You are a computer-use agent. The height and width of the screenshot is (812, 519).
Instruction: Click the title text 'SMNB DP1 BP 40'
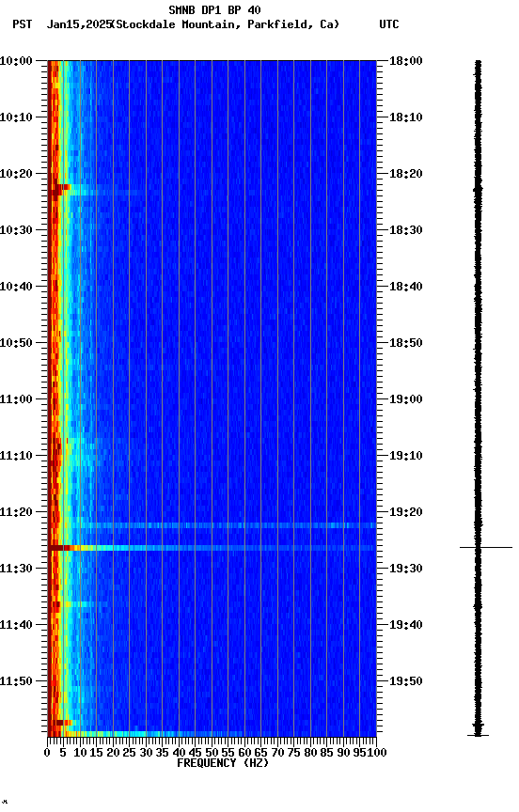click(x=214, y=9)
